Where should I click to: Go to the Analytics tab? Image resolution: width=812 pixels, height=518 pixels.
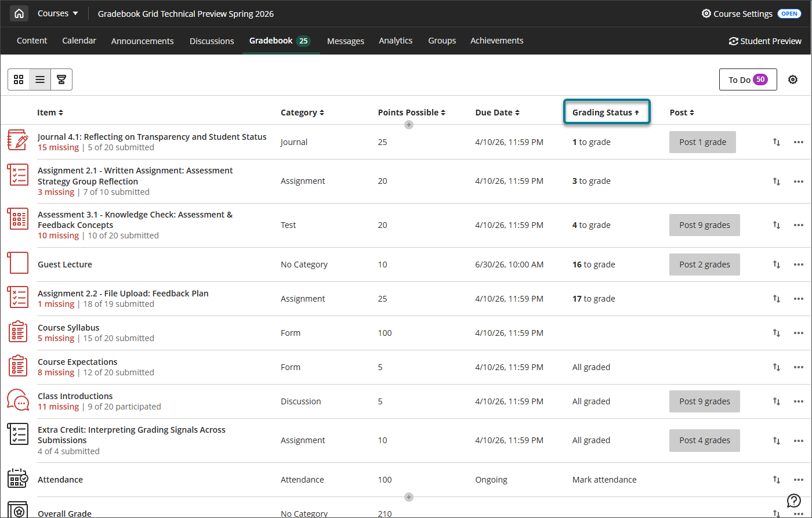click(396, 41)
